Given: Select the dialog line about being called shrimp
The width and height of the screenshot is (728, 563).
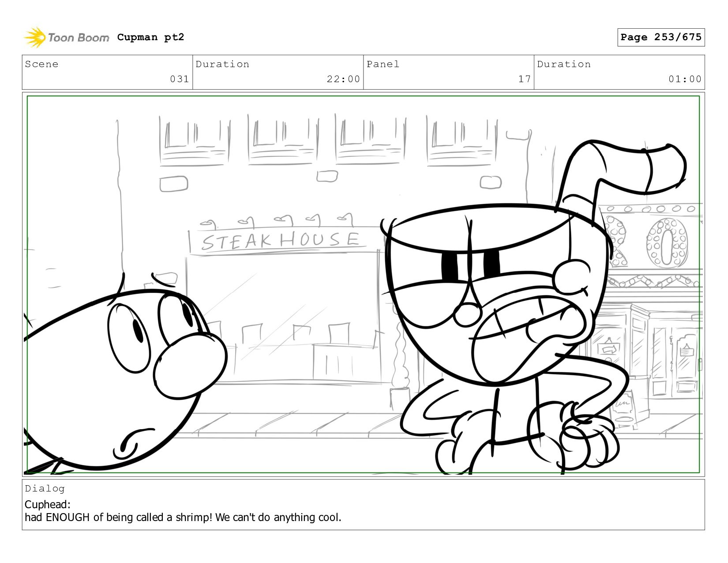Looking at the screenshot, I should coord(183,517).
